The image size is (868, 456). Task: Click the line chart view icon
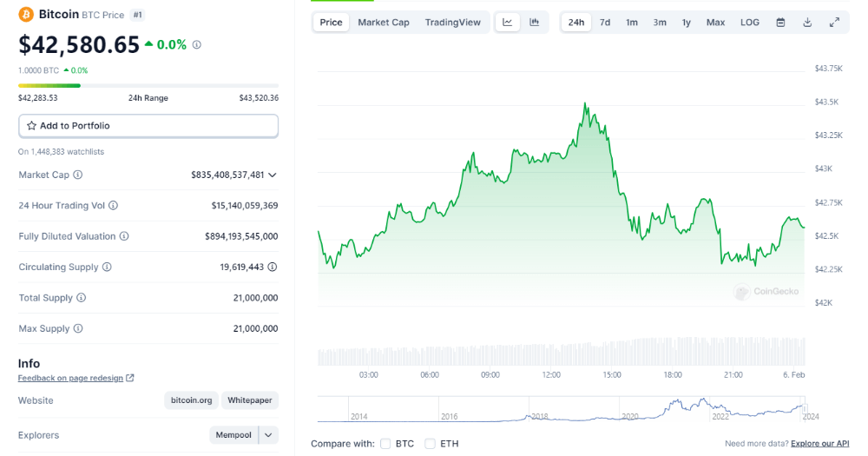click(508, 23)
